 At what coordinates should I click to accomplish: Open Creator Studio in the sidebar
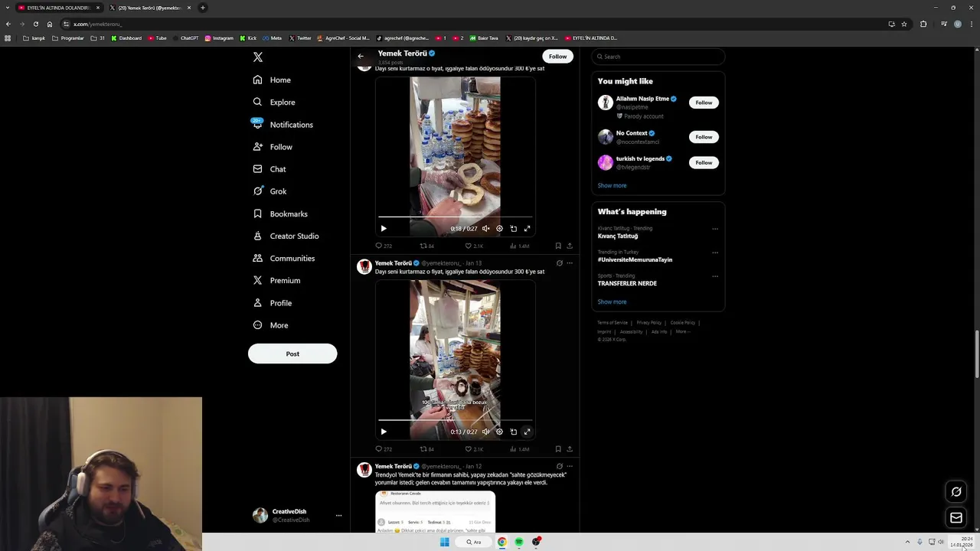tap(286, 236)
